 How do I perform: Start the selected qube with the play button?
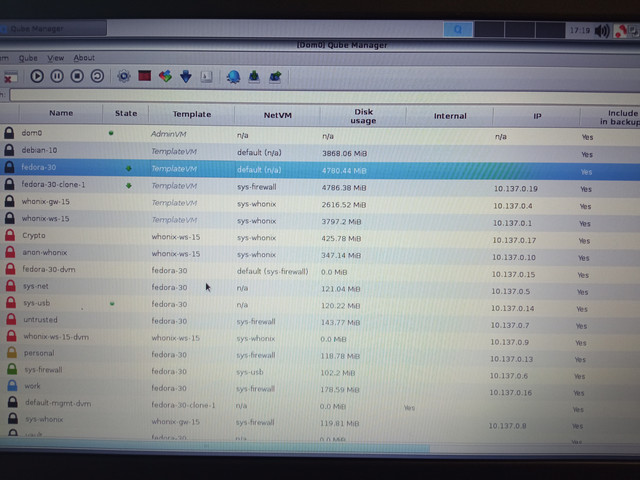point(37,76)
